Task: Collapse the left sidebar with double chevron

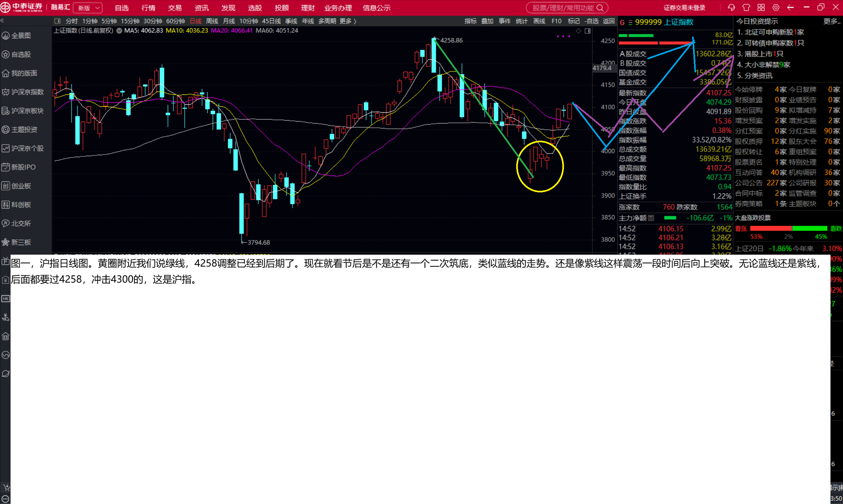Action: [2, 21]
